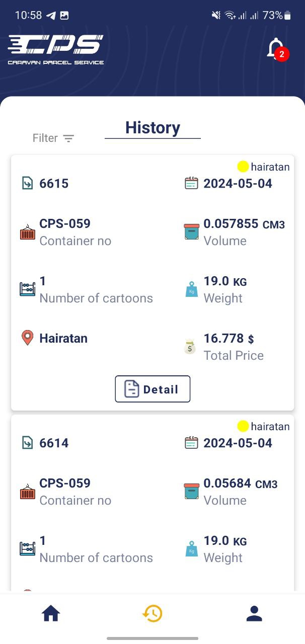The image size is (305, 644).
Task: Select the History tab heading
Action: click(x=152, y=128)
